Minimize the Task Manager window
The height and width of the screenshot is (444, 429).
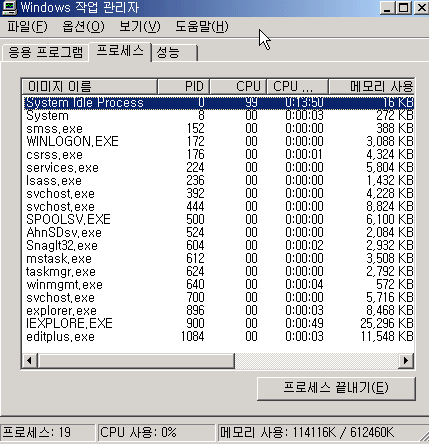[x=387, y=8]
